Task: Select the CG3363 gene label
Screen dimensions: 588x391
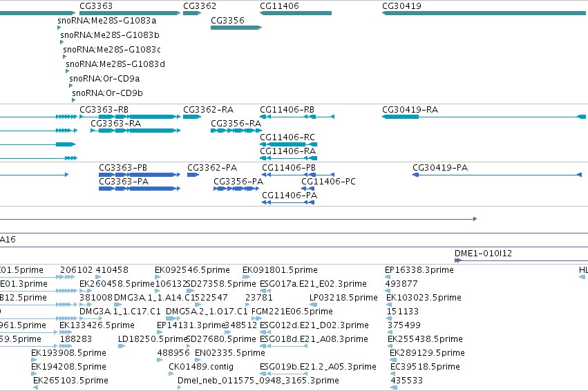Action: 96,6
